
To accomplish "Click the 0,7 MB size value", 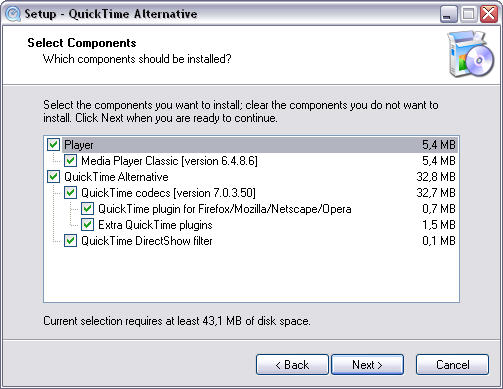I will (x=439, y=209).
